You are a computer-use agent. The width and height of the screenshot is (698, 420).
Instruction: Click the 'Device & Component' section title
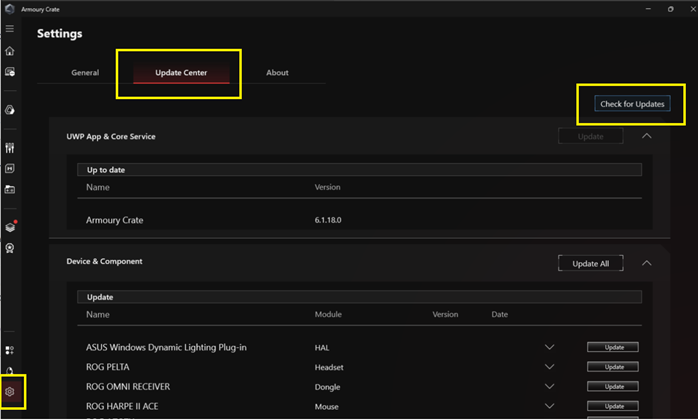pyautogui.click(x=104, y=261)
